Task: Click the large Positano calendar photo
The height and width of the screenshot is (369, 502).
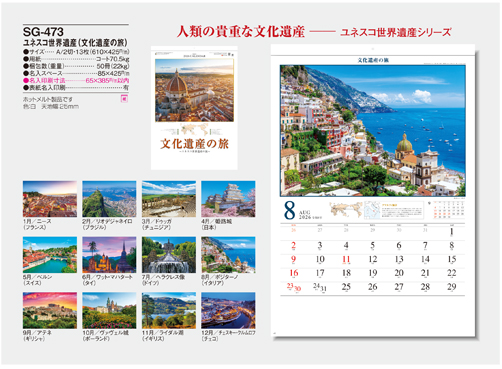Action: point(373,131)
